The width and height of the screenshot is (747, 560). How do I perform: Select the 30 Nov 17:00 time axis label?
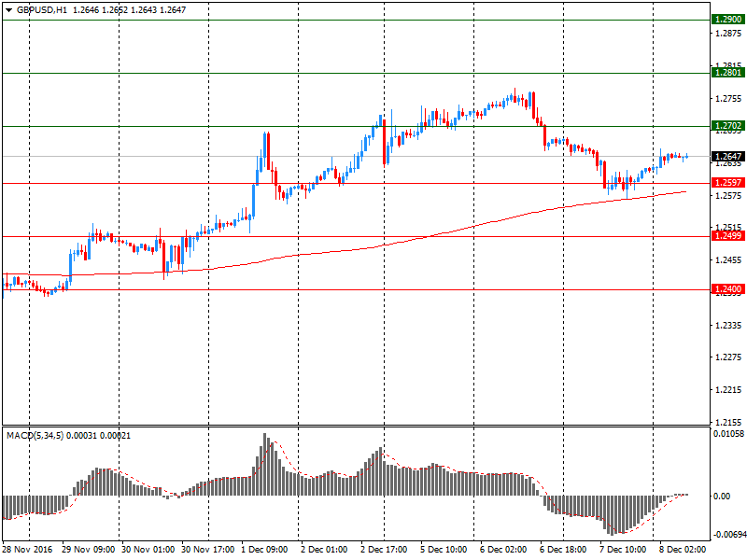208,550
